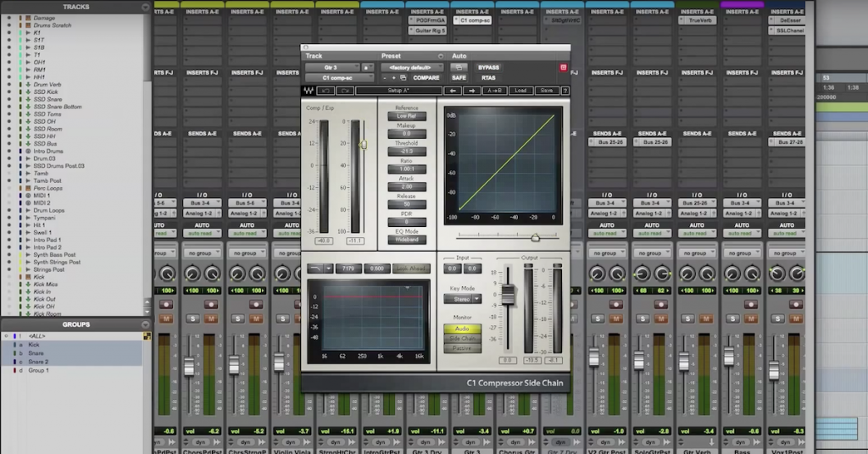Click the A->B copy button
Viewport: 868px width, 454px height.
(x=494, y=91)
